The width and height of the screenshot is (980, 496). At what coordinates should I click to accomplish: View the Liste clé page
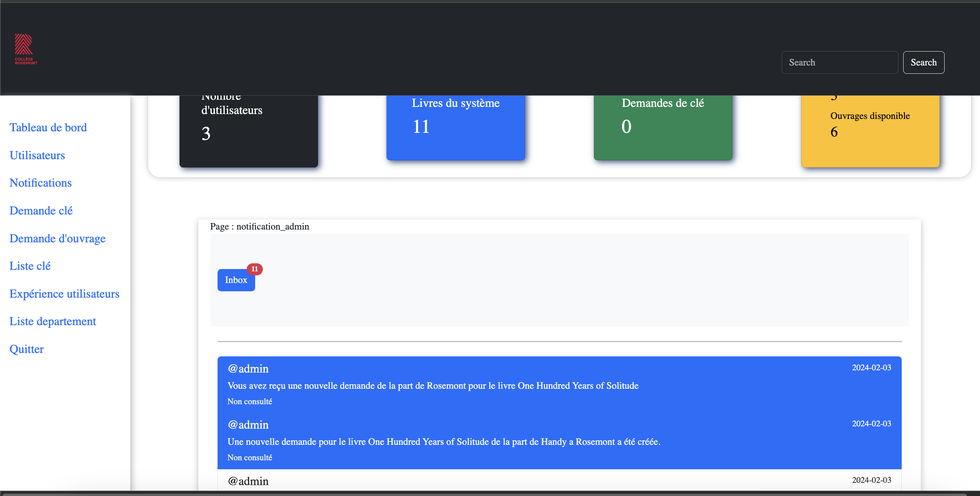point(30,265)
